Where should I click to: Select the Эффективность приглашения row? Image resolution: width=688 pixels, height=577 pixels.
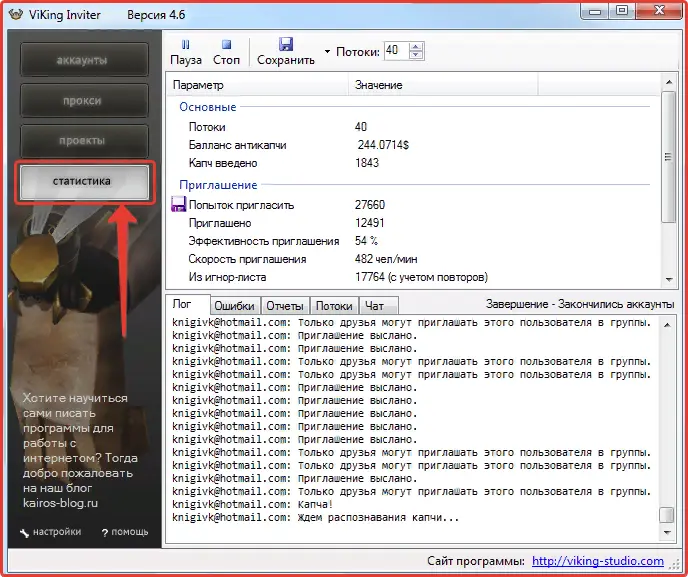pyautogui.click(x=412, y=241)
